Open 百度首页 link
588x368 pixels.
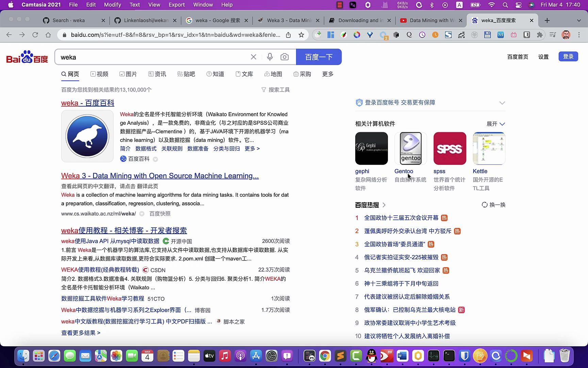coord(518,57)
